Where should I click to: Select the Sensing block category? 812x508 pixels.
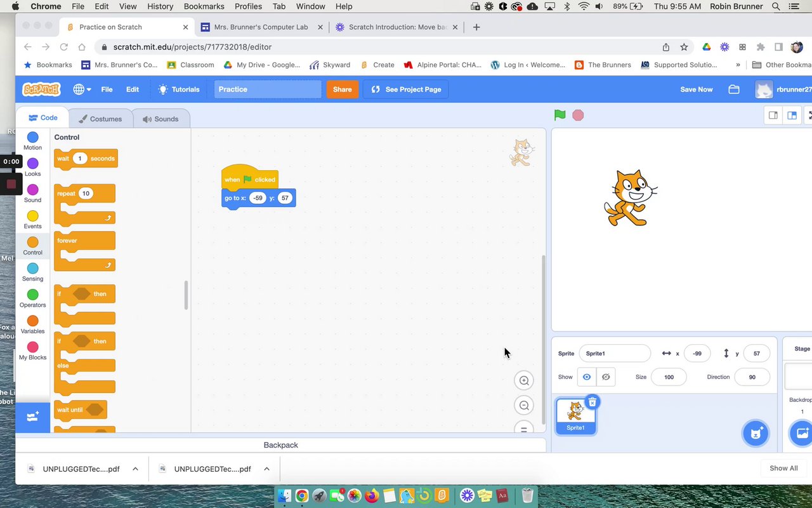[32, 272]
